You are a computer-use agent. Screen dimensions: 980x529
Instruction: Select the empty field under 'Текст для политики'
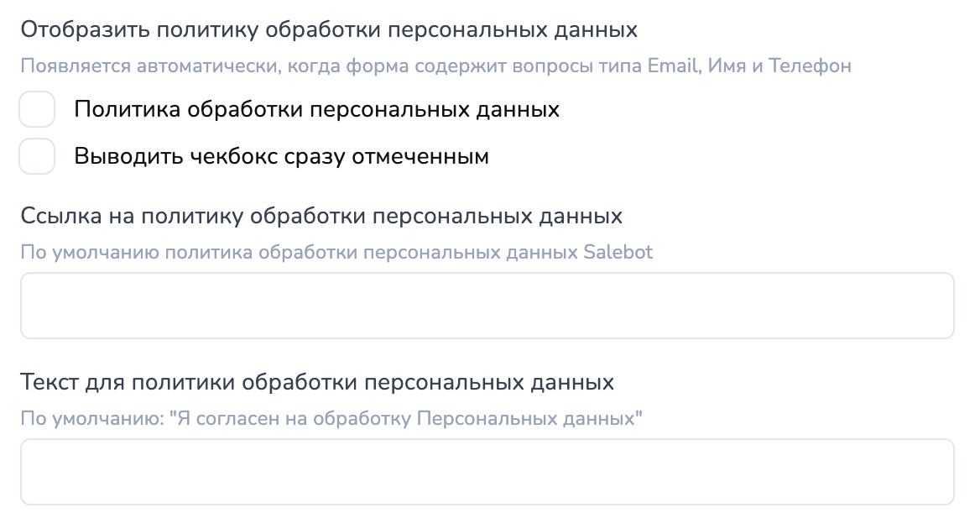click(x=487, y=472)
